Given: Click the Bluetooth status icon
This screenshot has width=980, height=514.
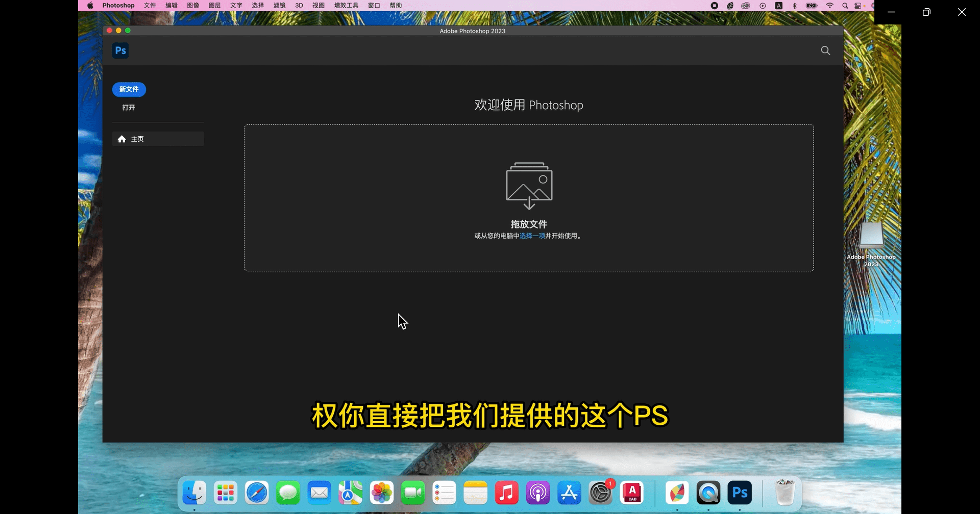Looking at the screenshot, I should click(794, 6).
